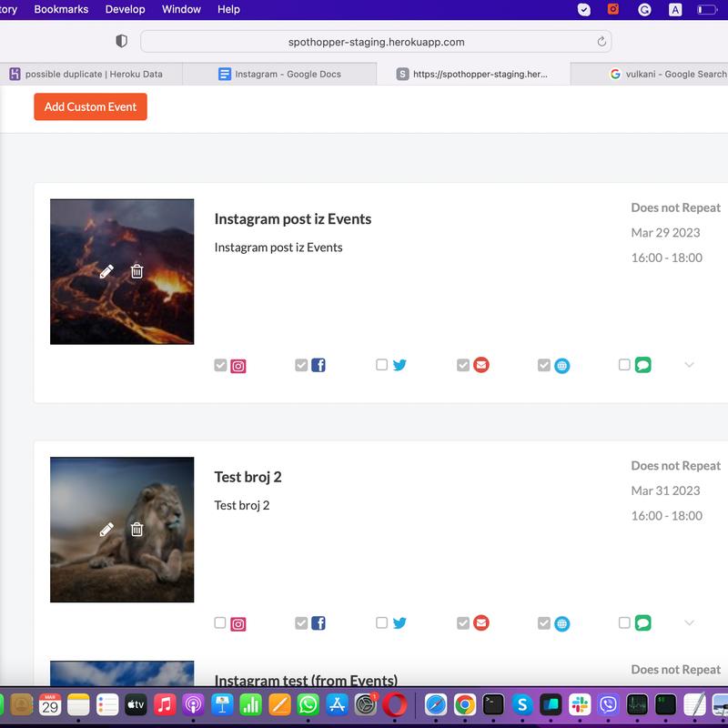Expand Instagram post iz Events details chevron
This screenshot has height=728, width=728.
689,365
